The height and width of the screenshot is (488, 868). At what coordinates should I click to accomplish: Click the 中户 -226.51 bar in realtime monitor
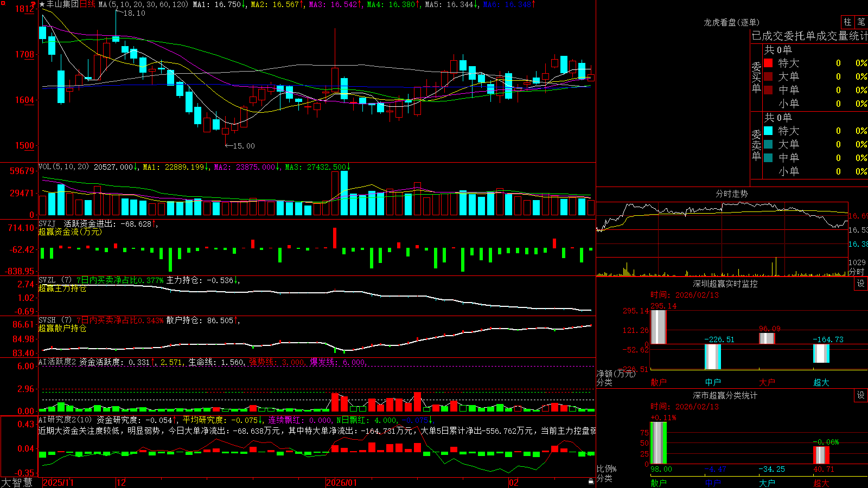click(712, 357)
